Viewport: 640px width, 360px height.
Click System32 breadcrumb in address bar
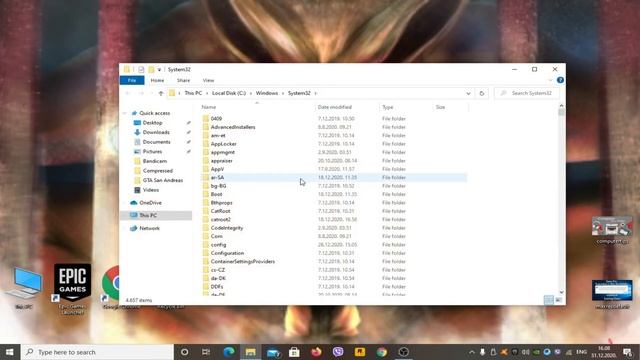[x=299, y=93]
